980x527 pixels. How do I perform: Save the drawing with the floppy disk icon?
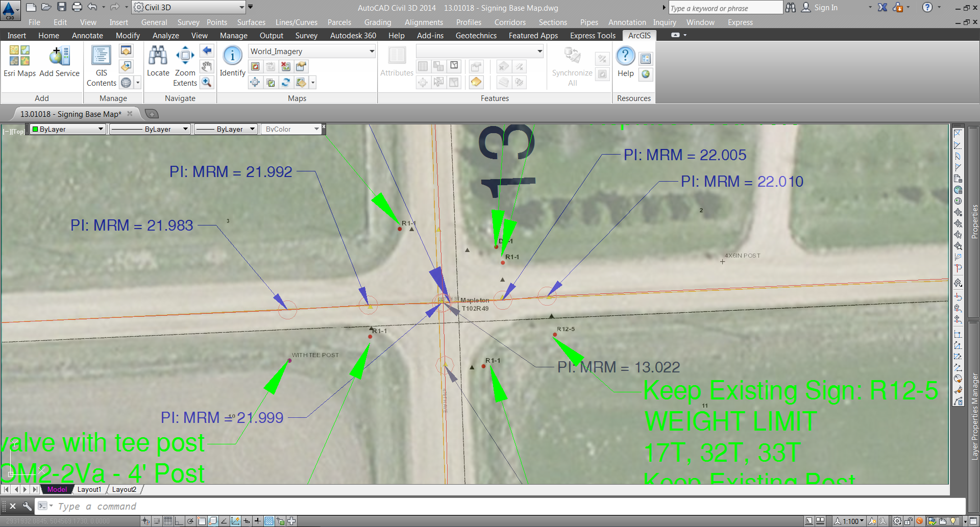(62, 7)
